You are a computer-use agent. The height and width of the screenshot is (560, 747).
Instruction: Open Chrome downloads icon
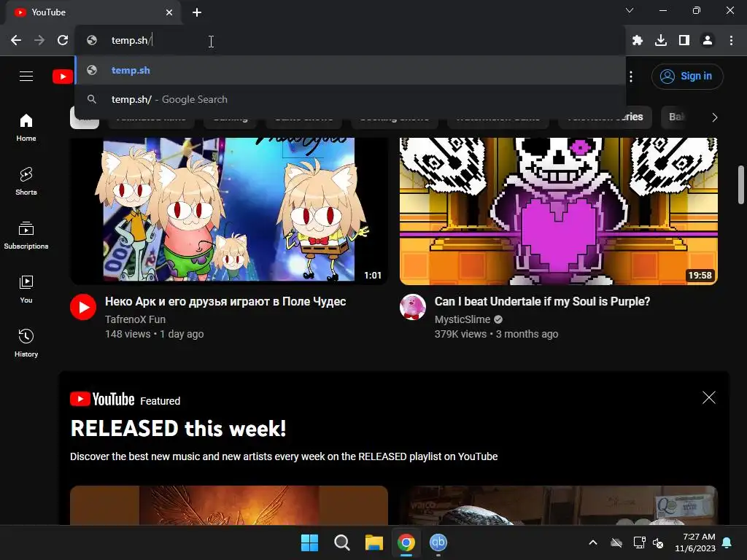pos(661,41)
